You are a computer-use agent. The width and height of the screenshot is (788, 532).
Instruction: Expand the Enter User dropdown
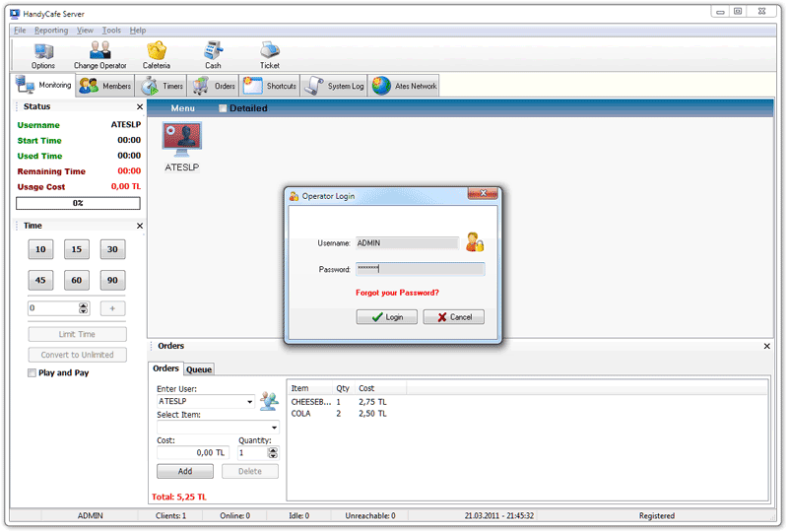[250, 402]
